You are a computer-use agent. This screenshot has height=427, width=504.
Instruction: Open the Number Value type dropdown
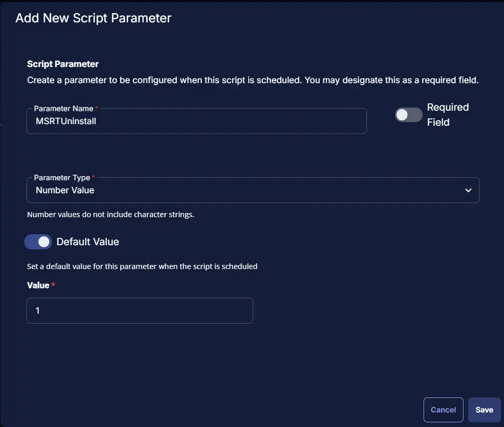pyautogui.click(x=253, y=190)
